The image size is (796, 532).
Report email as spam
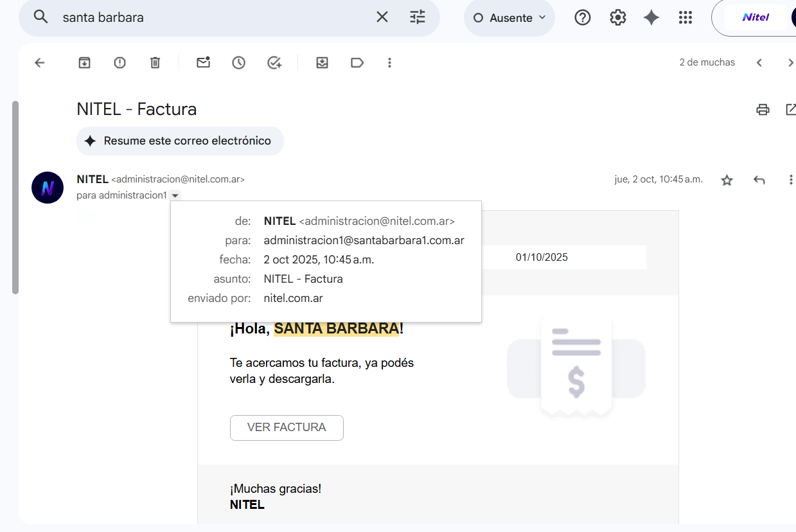coord(119,62)
